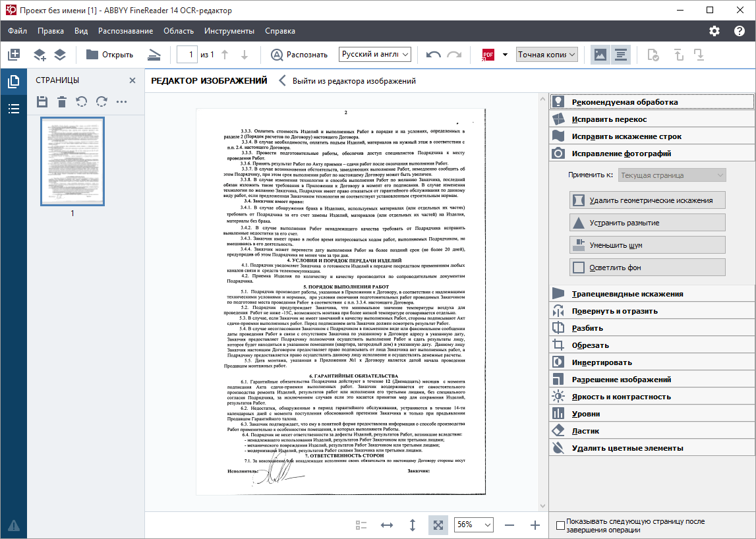Click the Открыть folder button
The image size is (756, 539).
109,55
